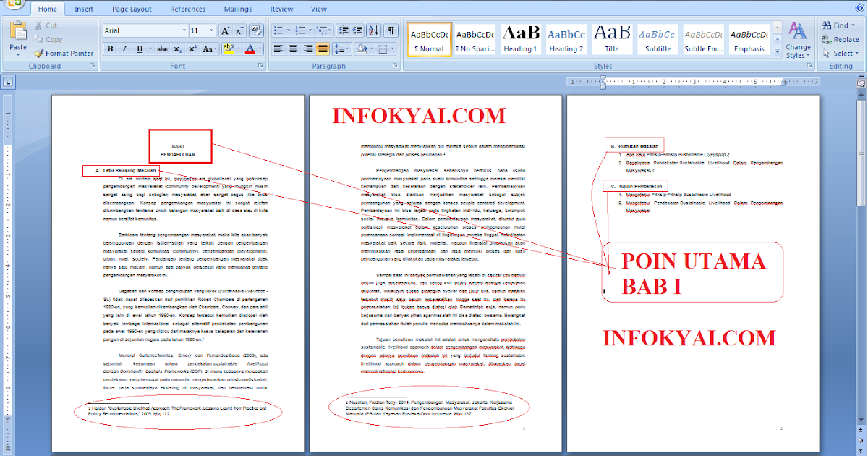Click the Cut scissors command

(46, 25)
